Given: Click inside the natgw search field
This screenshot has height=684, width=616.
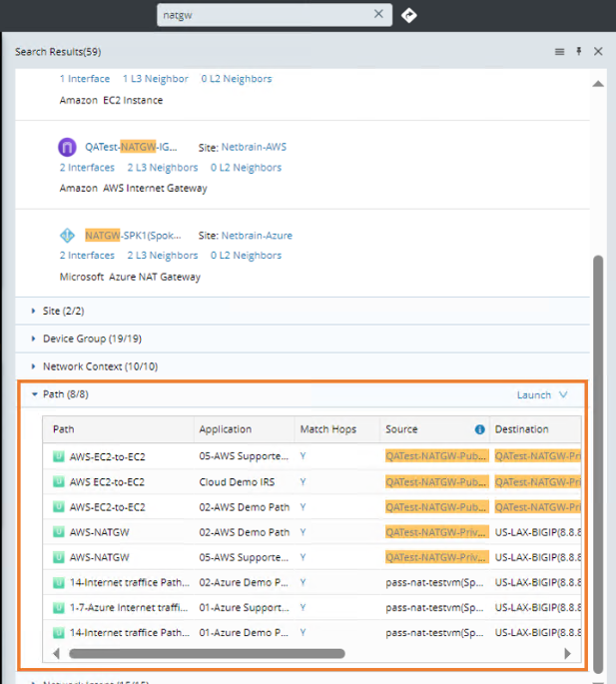Looking at the screenshot, I should [265, 14].
